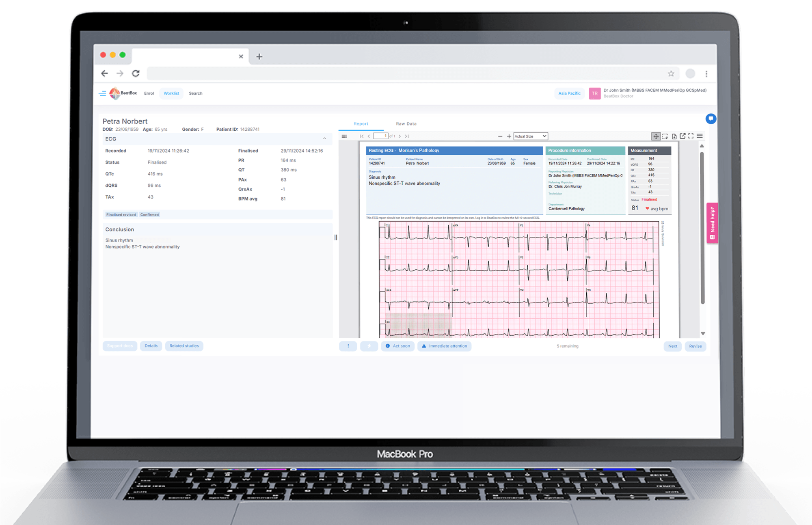This screenshot has height=525, width=812.
Task: Mark study as Act soon
Action: tap(397, 346)
